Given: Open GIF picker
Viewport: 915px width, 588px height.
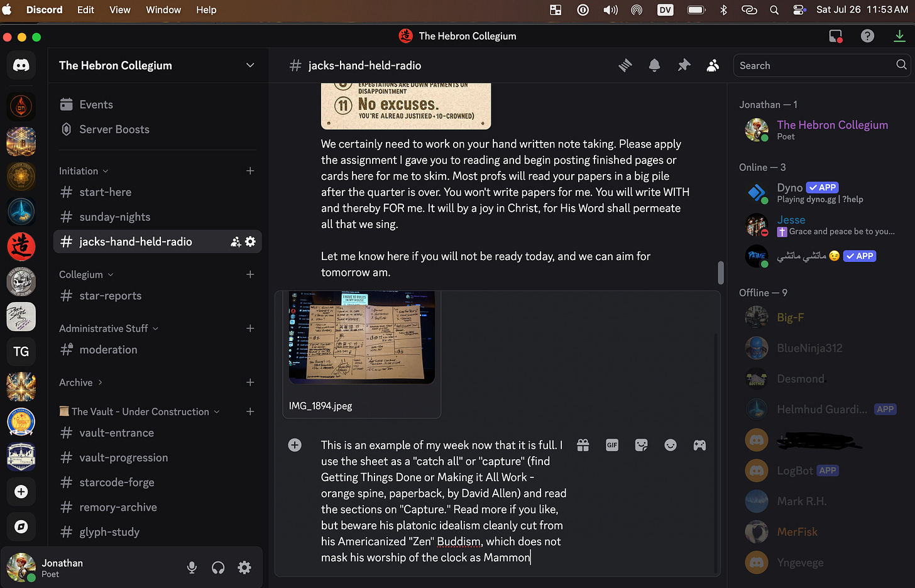Looking at the screenshot, I should (612, 445).
